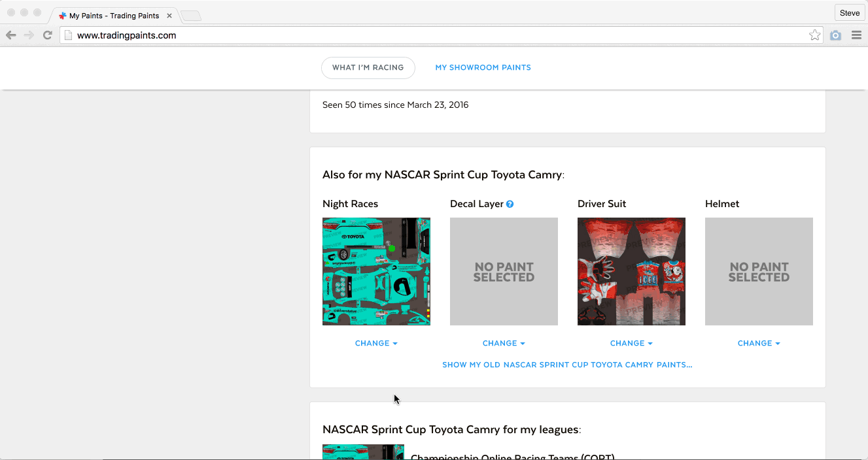Open a new browser tab
Image resolution: width=868 pixels, height=460 pixels.
[191, 16]
